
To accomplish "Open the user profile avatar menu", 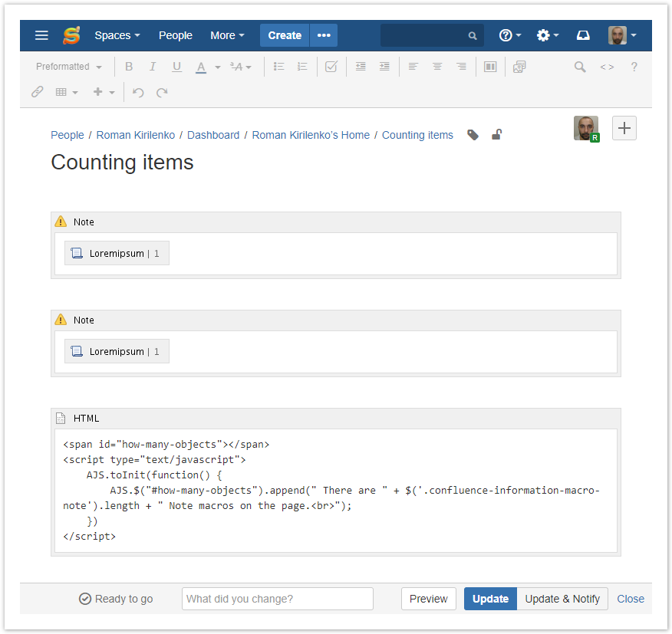I will point(622,35).
